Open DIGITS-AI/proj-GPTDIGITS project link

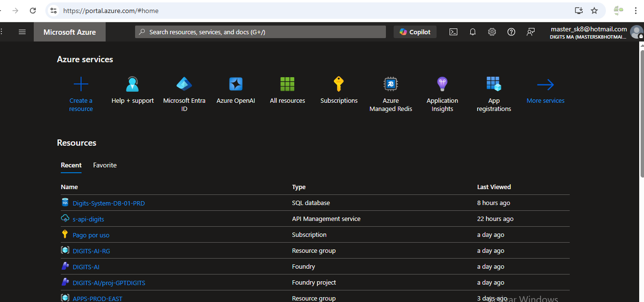[109, 283]
